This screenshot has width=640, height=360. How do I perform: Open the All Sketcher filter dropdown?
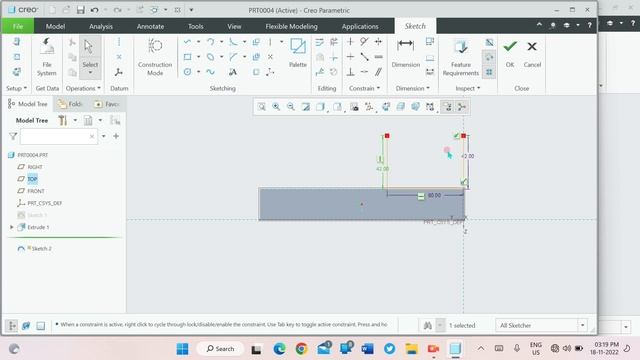coord(582,325)
